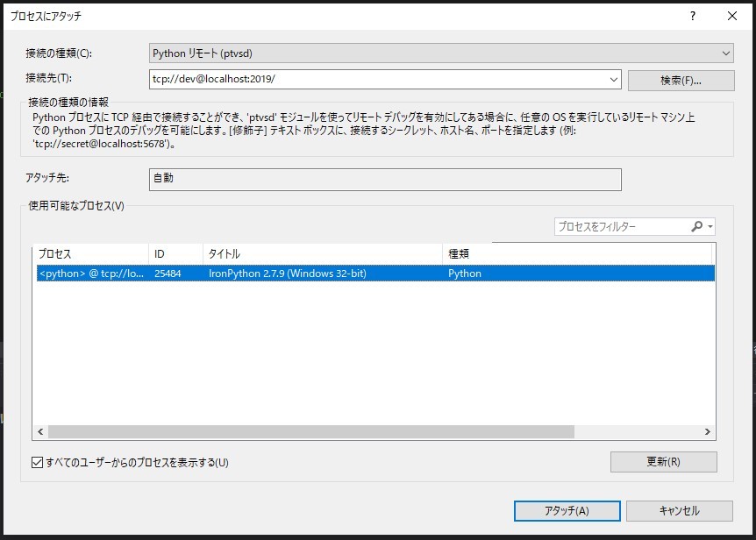Click the 検索(F)... button
The height and width of the screenshot is (540, 756).
[681, 81]
